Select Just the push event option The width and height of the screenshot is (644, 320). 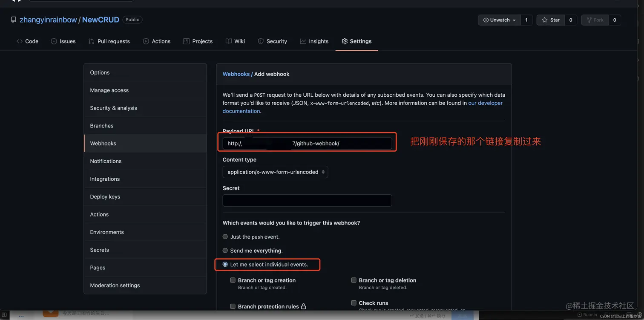click(225, 236)
